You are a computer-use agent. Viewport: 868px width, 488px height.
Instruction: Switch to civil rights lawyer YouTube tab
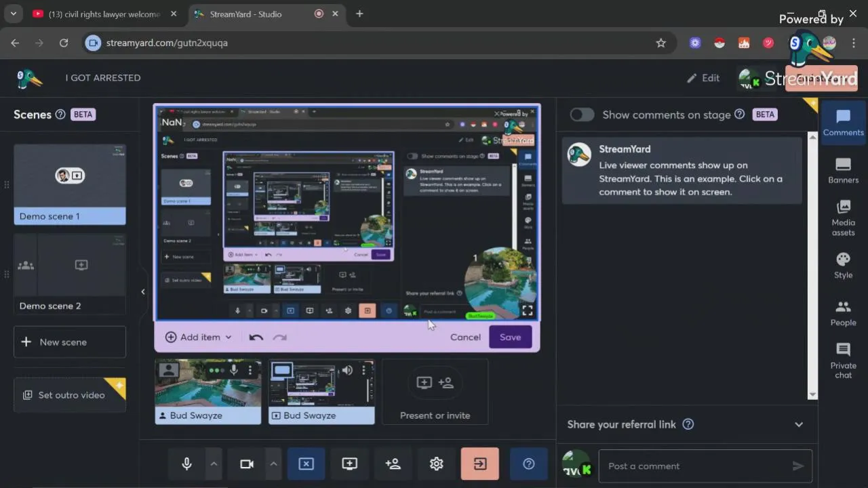103,14
